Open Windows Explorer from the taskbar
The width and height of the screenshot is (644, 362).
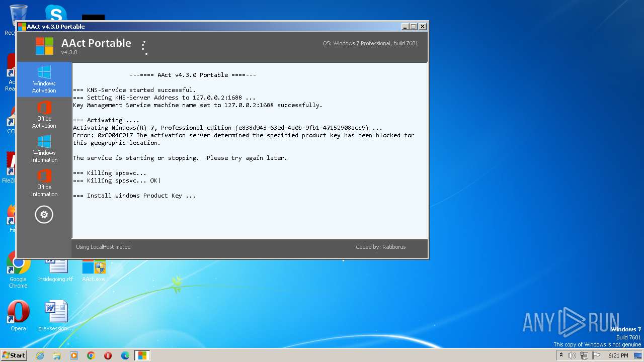point(57,355)
